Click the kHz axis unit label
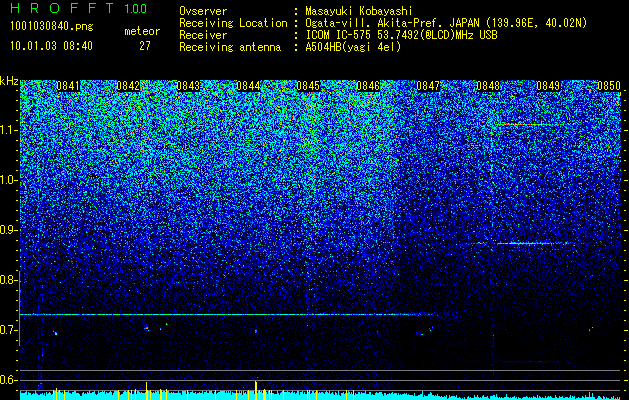This screenshot has width=629, height=400. [9, 81]
